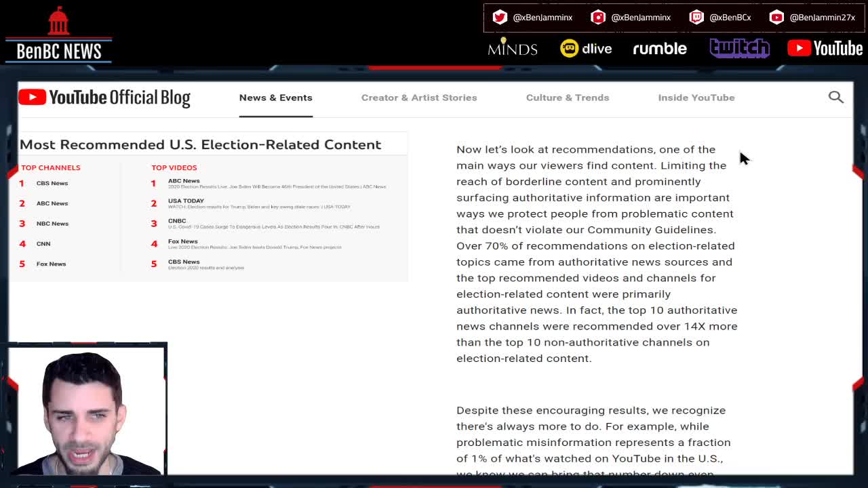Click CBS News entry in Top Videos
The width and height of the screenshot is (868, 488).
[x=205, y=264]
